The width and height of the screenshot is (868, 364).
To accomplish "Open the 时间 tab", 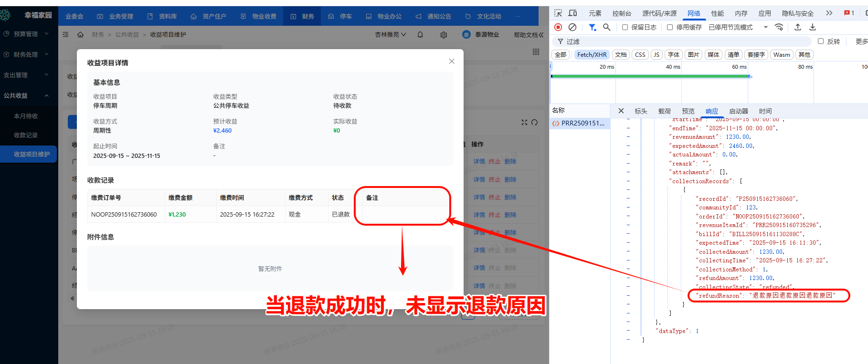I will [765, 111].
